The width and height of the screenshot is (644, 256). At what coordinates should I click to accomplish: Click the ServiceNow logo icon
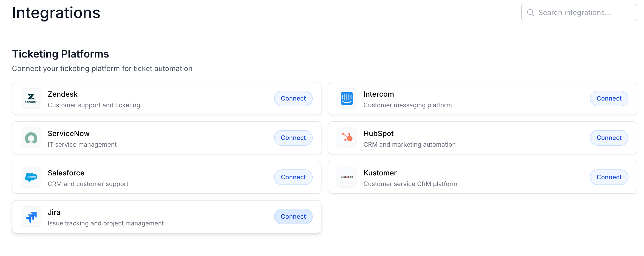coord(31,138)
